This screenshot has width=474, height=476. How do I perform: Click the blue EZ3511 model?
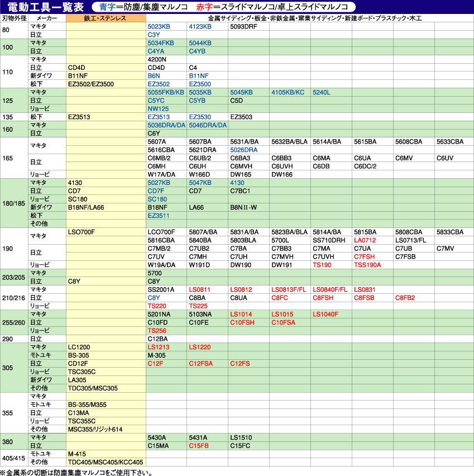point(159,216)
